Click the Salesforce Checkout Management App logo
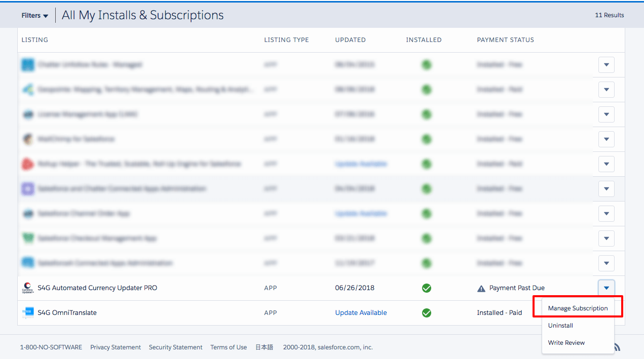This screenshot has height=359, width=644. pyautogui.click(x=27, y=238)
